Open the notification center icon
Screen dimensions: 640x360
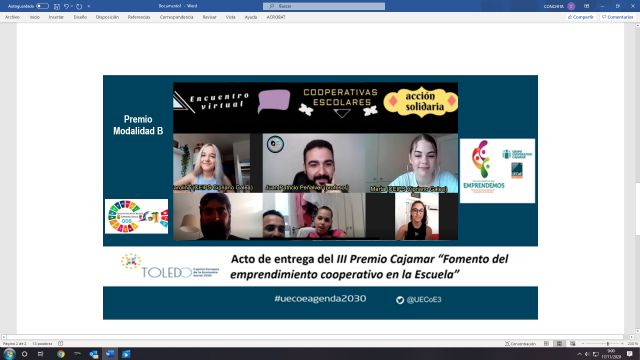coord(630,354)
